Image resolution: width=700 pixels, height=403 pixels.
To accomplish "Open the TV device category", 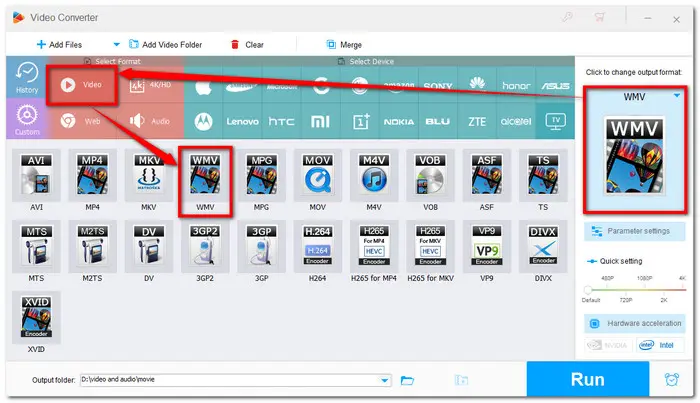I will pyautogui.click(x=555, y=121).
